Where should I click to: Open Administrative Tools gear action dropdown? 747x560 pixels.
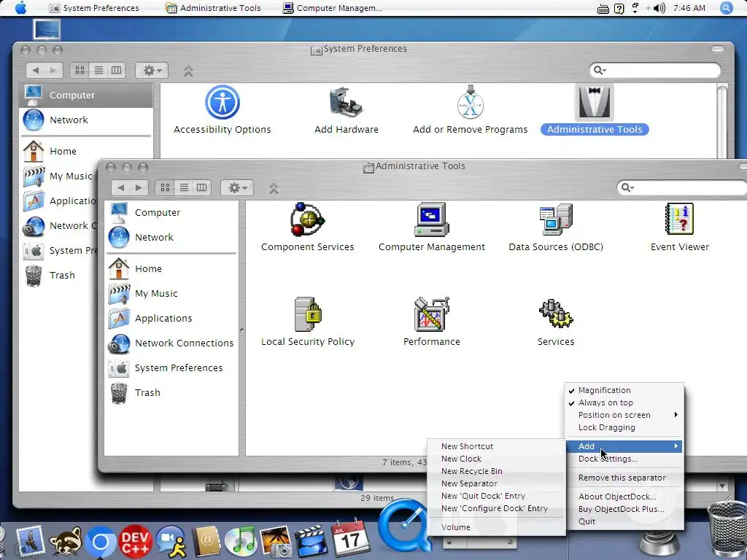pos(237,187)
